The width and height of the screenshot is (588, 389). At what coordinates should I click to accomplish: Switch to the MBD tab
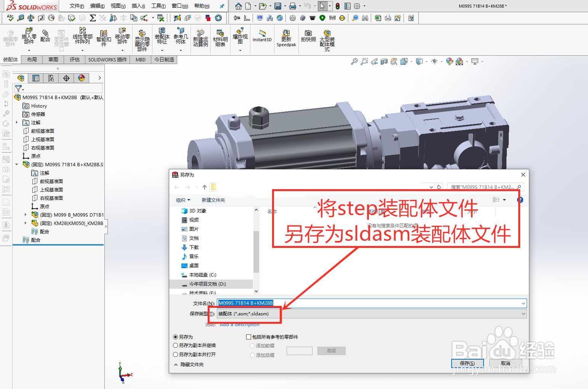tap(140, 59)
